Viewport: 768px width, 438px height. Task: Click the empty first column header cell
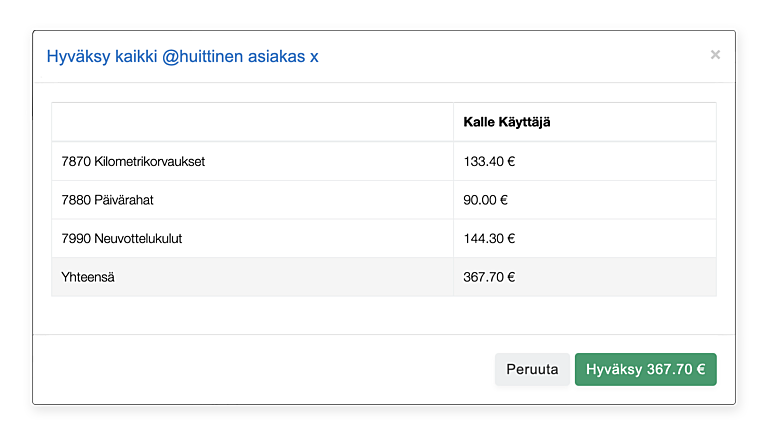coord(252,122)
